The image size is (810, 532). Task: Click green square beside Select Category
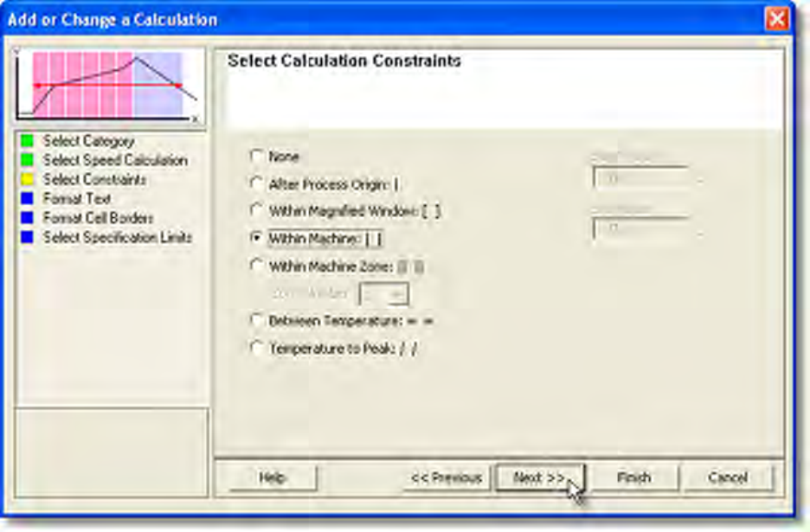(27, 140)
